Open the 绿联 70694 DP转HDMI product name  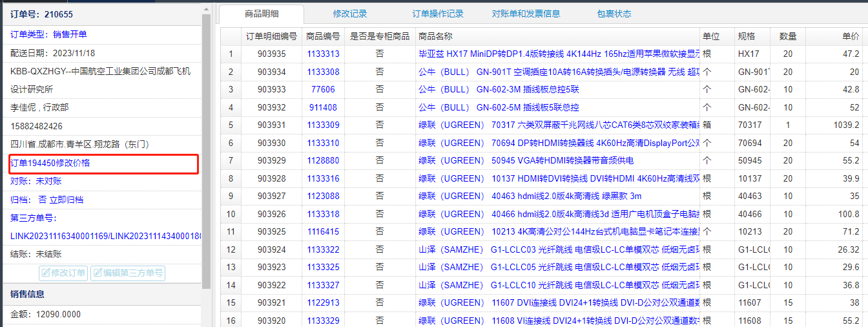(559, 143)
